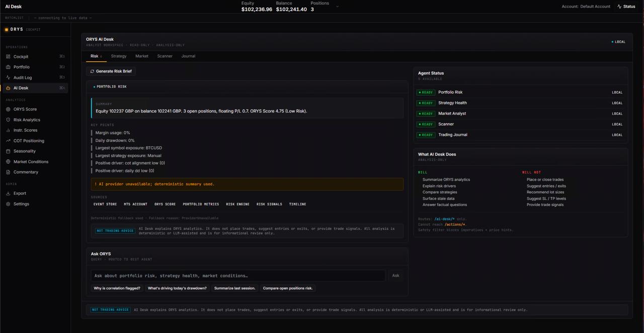This screenshot has width=644, height=333.
Task: Open Cockpit grid icon in sidebar
Action: pos(8,56)
